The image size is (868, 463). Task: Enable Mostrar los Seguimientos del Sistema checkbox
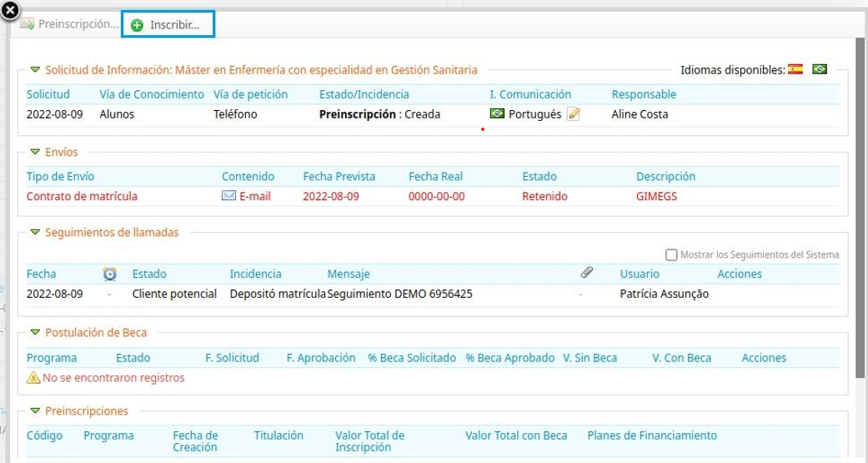pos(671,254)
